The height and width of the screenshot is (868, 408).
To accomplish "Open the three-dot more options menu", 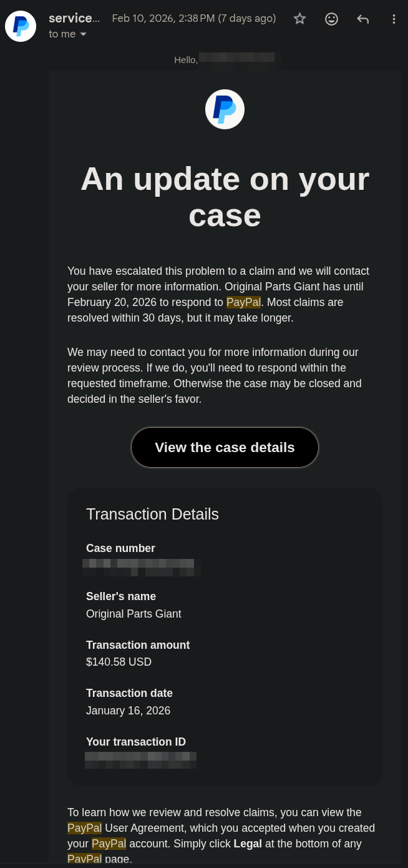I will 394,19.
